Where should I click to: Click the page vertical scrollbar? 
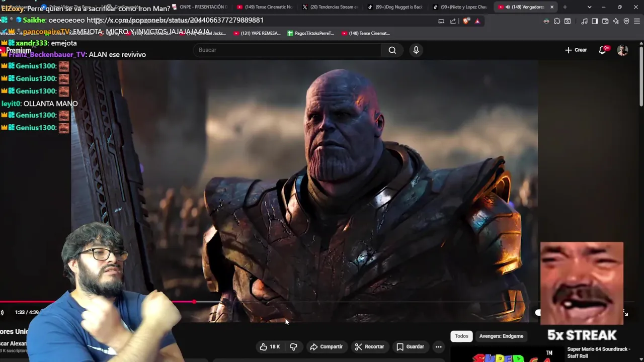click(641, 75)
